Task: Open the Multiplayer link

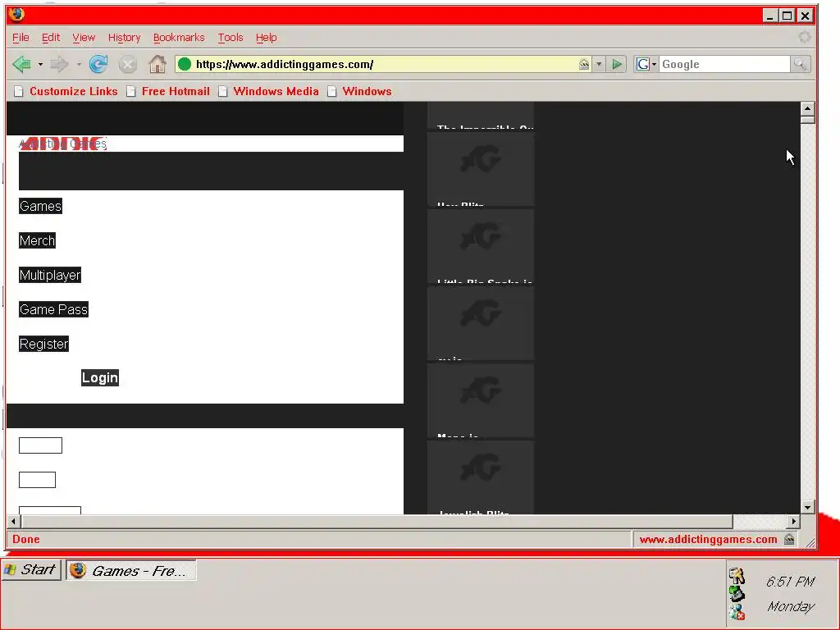Action: click(x=50, y=275)
